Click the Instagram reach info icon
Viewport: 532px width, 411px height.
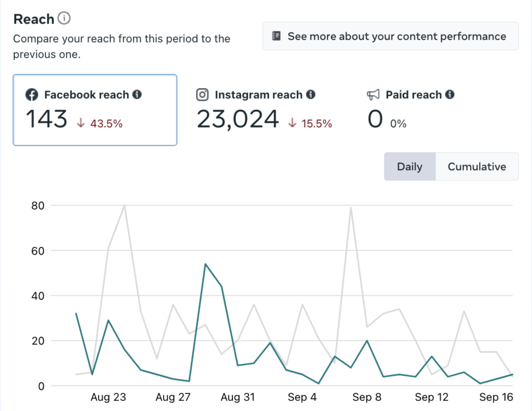[311, 95]
